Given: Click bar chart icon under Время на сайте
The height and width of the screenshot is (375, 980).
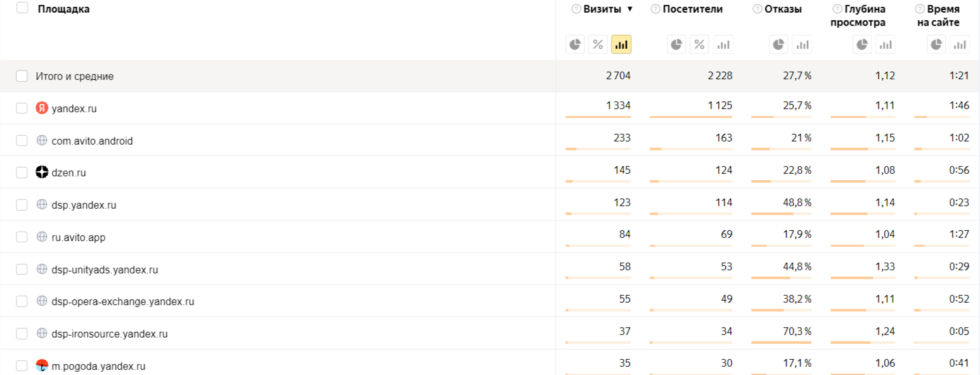Looking at the screenshot, I should (x=960, y=44).
